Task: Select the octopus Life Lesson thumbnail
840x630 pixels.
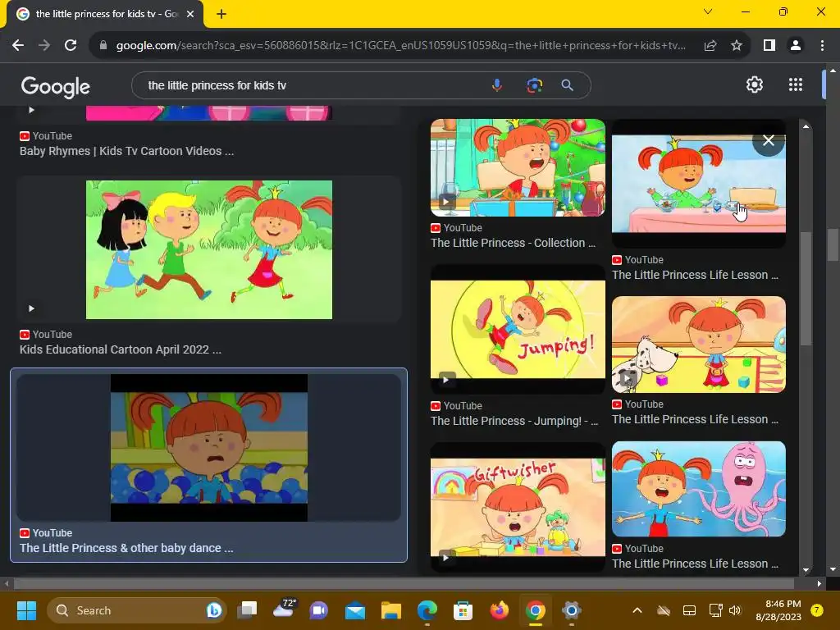Action: (699, 489)
